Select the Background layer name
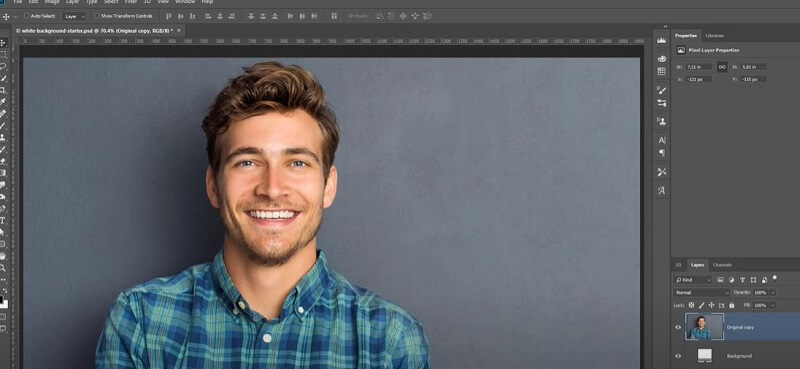This screenshot has width=800, height=369. [x=739, y=356]
